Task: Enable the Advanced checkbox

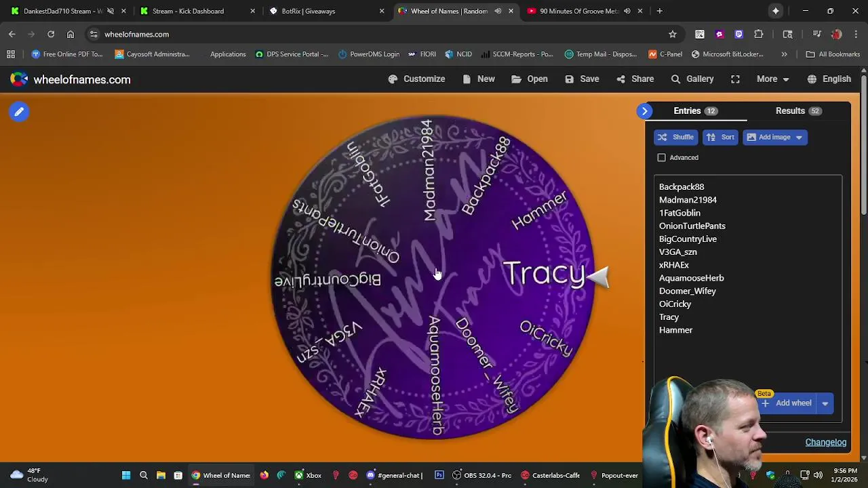Action: 662,158
